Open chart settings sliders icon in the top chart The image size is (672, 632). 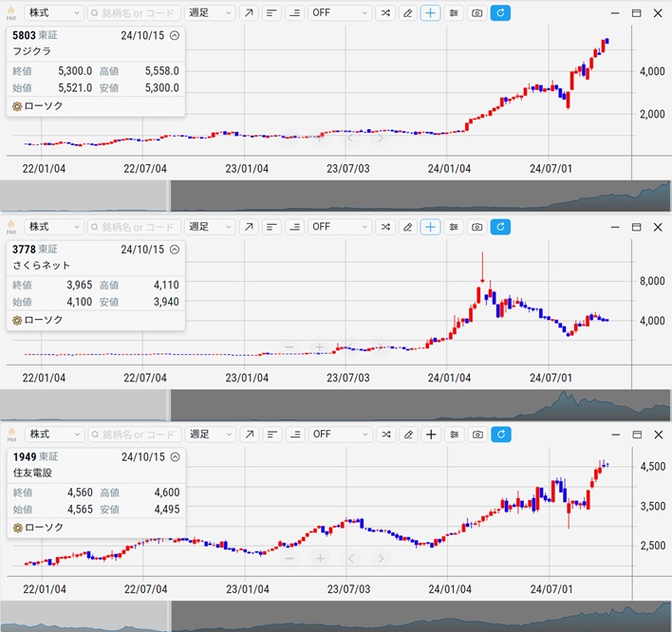(455, 13)
